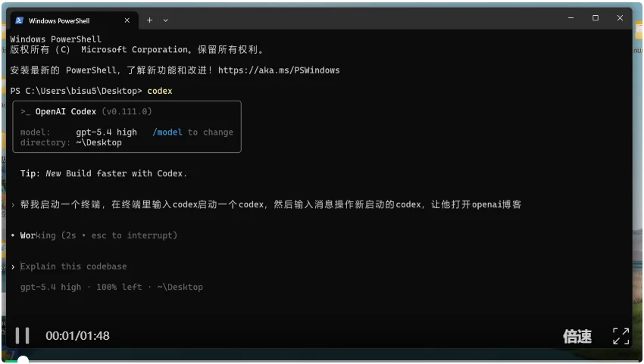The image size is (644, 364).
Task: Click the 'Explain this codebase' input prompt
Action: pyautogui.click(x=73, y=266)
